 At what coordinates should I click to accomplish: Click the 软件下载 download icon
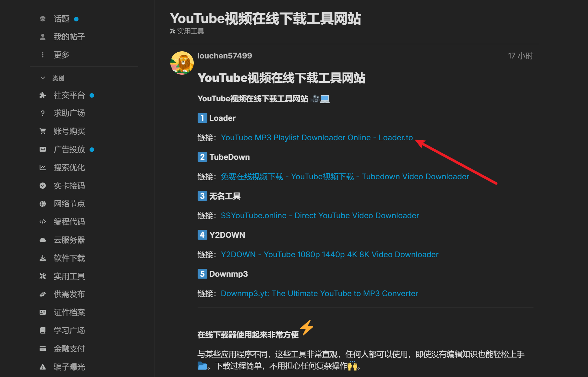coord(43,258)
